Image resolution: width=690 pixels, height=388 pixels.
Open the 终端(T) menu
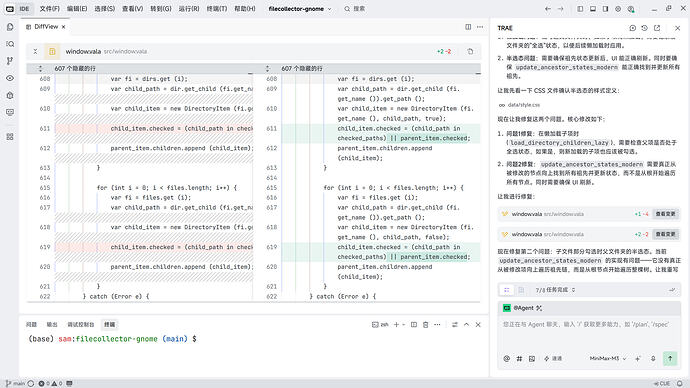pyautogui.click(x=217, y=9)
